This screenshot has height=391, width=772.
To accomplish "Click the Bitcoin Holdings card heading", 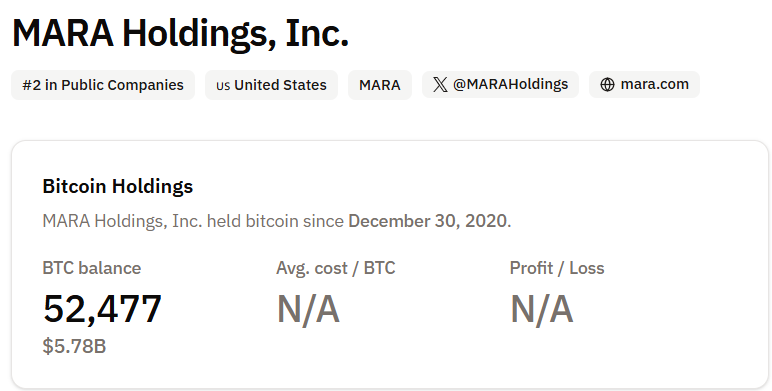I will coord(118,187).
